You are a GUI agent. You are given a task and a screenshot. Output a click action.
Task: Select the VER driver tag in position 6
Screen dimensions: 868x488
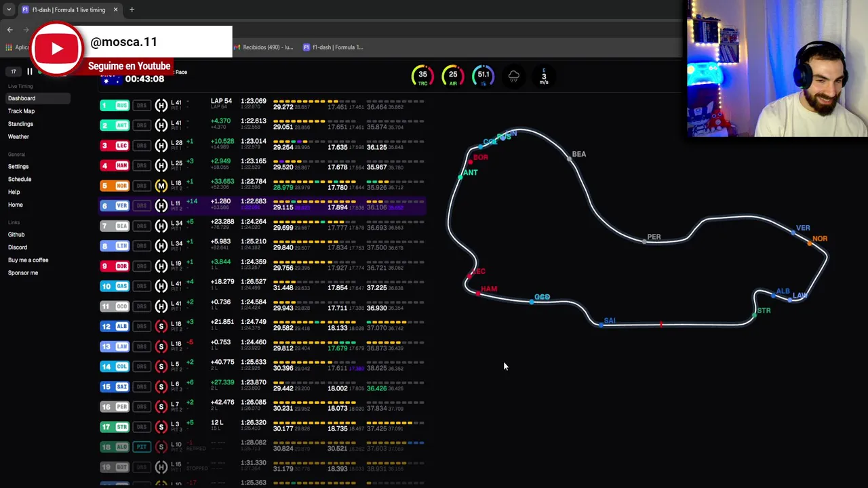[x=115, y=205]
